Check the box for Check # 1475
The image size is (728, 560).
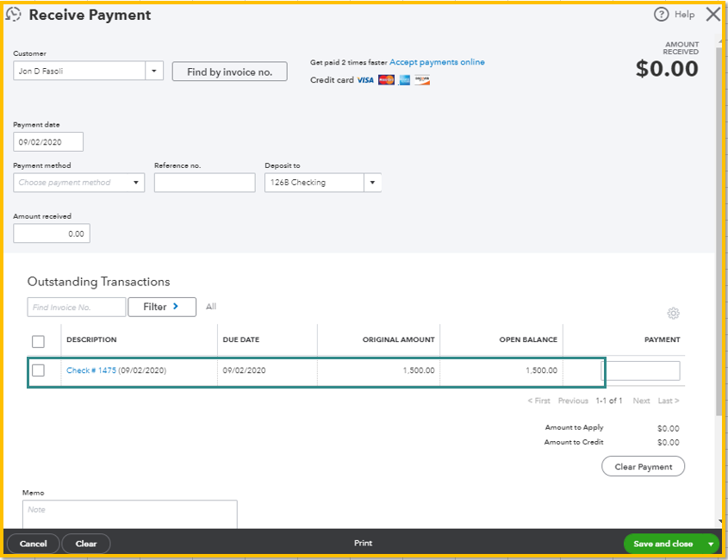point(38,370)
